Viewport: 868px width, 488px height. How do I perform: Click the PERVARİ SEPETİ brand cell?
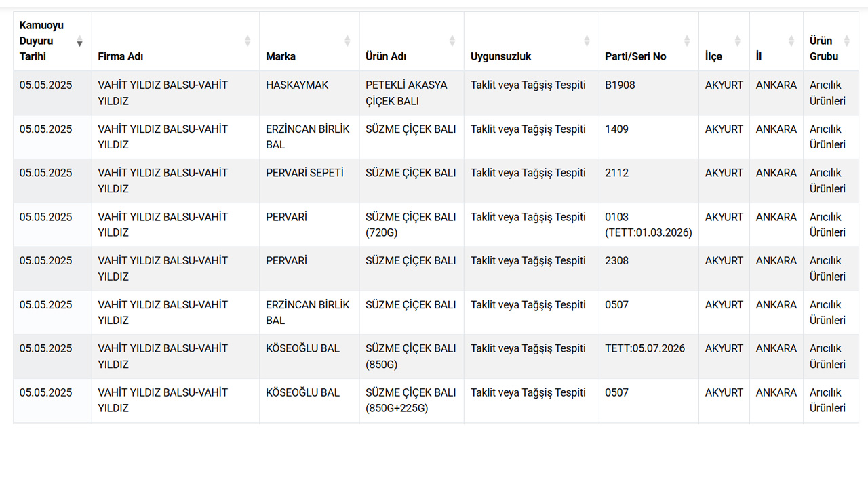tap(309, 181)
